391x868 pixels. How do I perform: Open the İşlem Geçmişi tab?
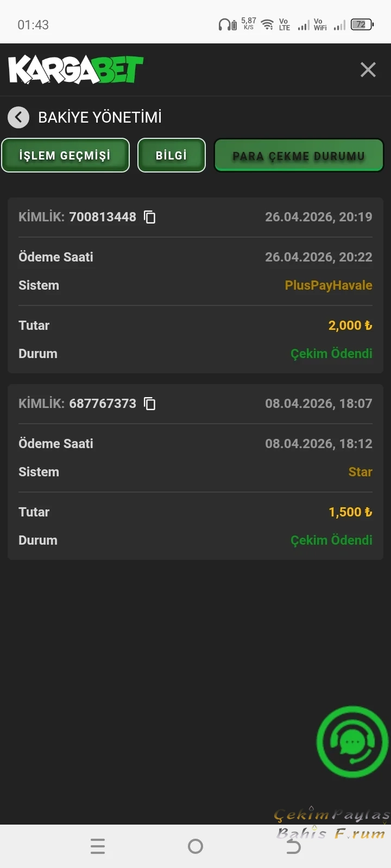(65, 156)
